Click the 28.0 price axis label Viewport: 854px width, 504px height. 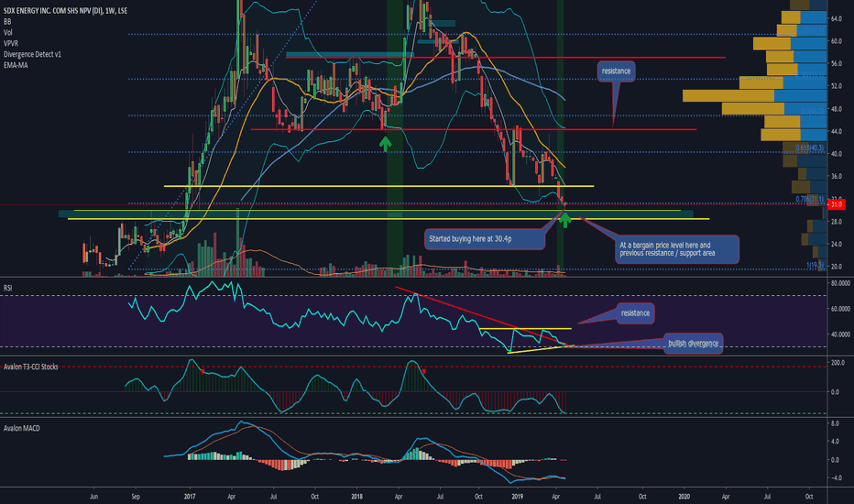[x=836, y=221]
